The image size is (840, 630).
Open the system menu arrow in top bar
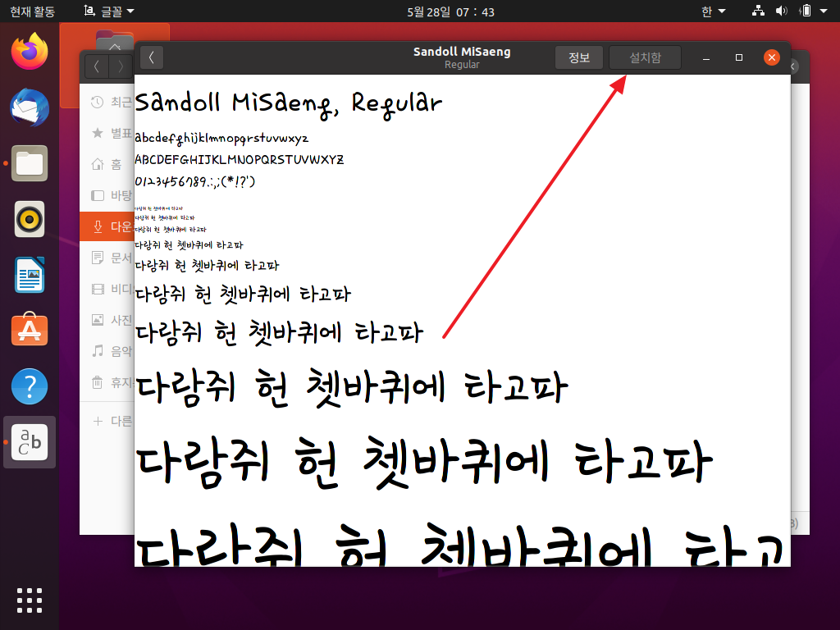824,11
